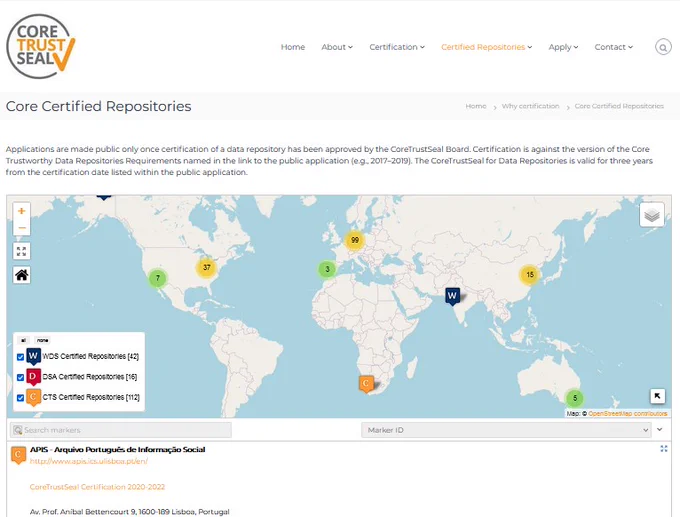Viewport: 680px width, 517px height.
Task: Open the cluster marker labeled 37
Action: [x=206, y=268]
